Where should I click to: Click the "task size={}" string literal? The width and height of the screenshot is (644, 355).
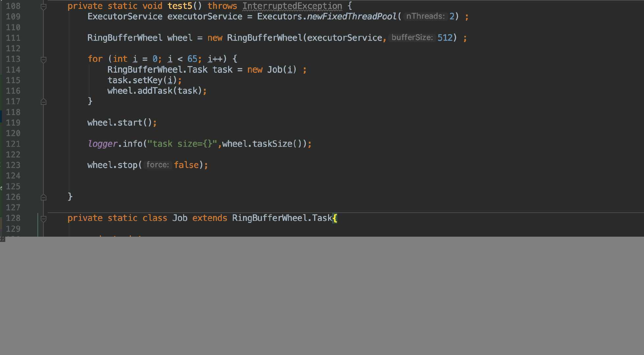[182, 144]
